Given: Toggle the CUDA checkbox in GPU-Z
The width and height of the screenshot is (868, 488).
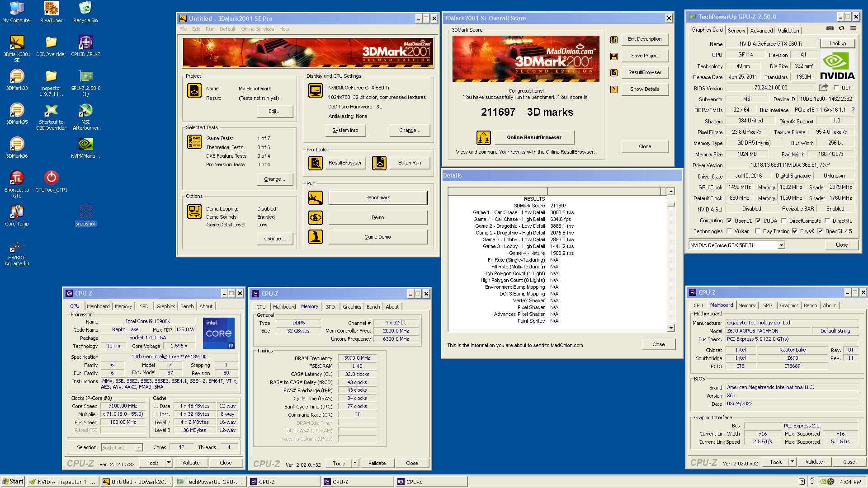Looking at the screenshot, I should point(758,221).
